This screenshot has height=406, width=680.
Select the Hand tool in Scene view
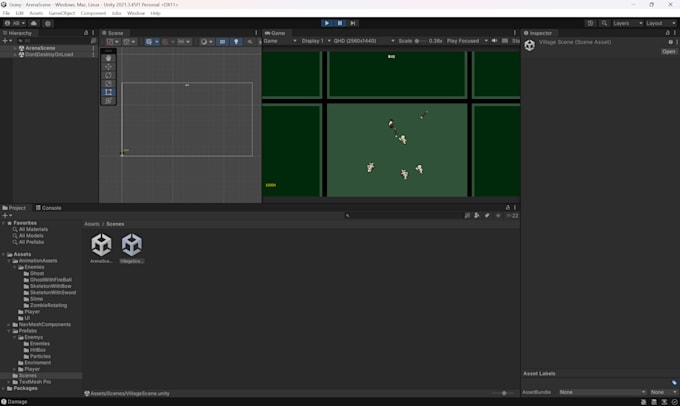(x=108, y=58)
